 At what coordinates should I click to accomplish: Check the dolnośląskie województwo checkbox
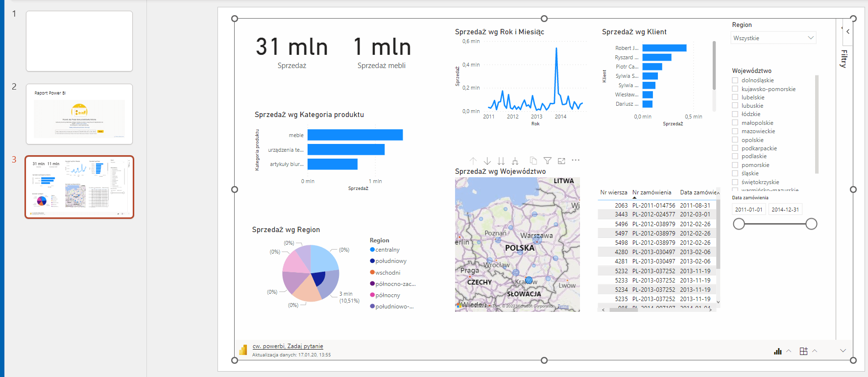(735, 80)
